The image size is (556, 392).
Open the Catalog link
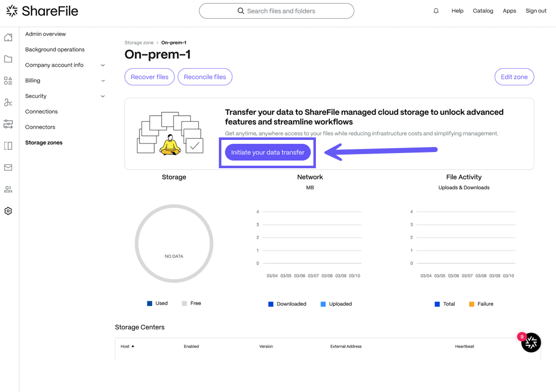point(483,11)
